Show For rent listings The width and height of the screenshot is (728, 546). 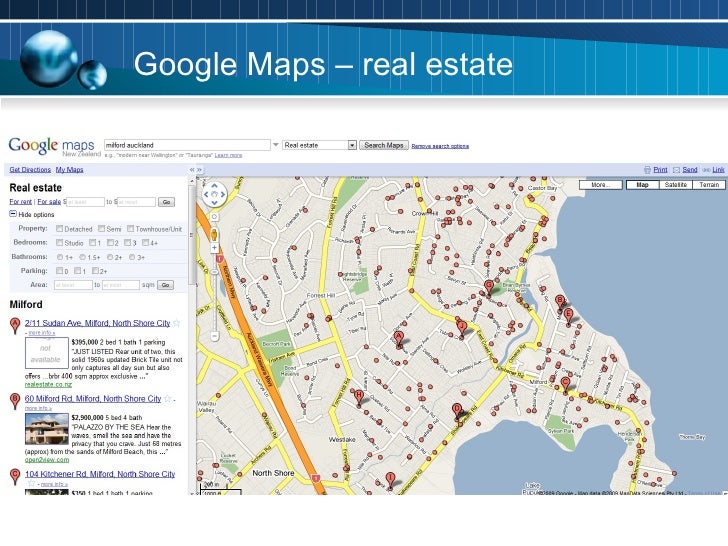(x=20, y=202)
